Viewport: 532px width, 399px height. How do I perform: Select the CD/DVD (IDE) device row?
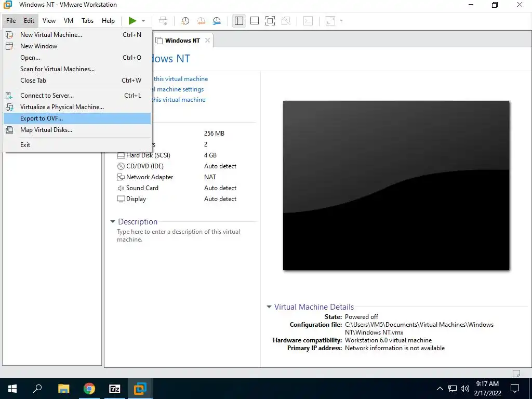pos(177,166)
